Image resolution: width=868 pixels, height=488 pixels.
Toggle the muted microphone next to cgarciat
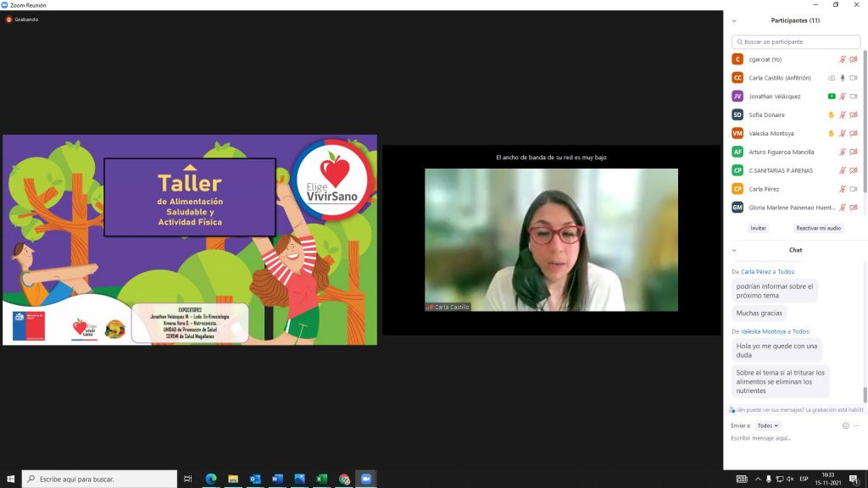coord(842,59)
